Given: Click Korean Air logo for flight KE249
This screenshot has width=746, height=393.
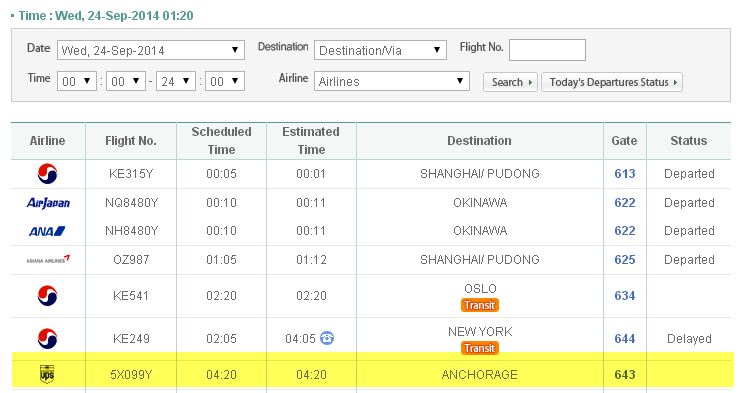Looking at the screenshot, I should [x=48, y=339].
